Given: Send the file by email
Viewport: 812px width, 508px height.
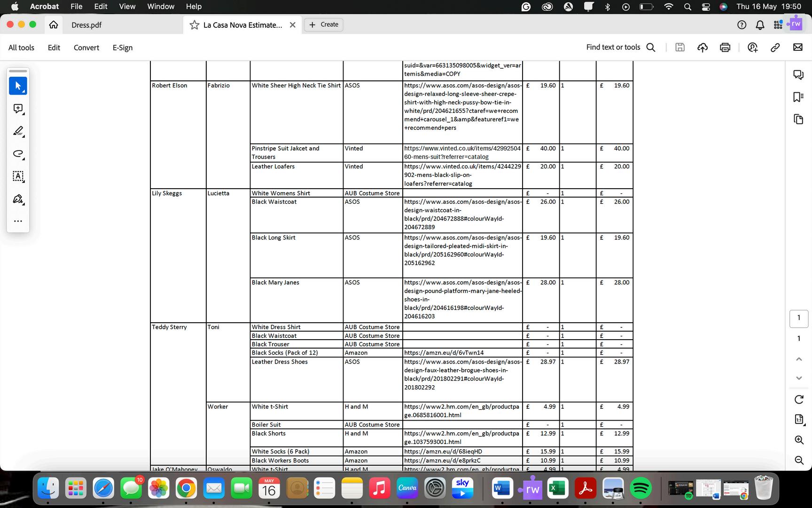Looking at the screenshot, I should pyautogui.click(x=798, y=47).
